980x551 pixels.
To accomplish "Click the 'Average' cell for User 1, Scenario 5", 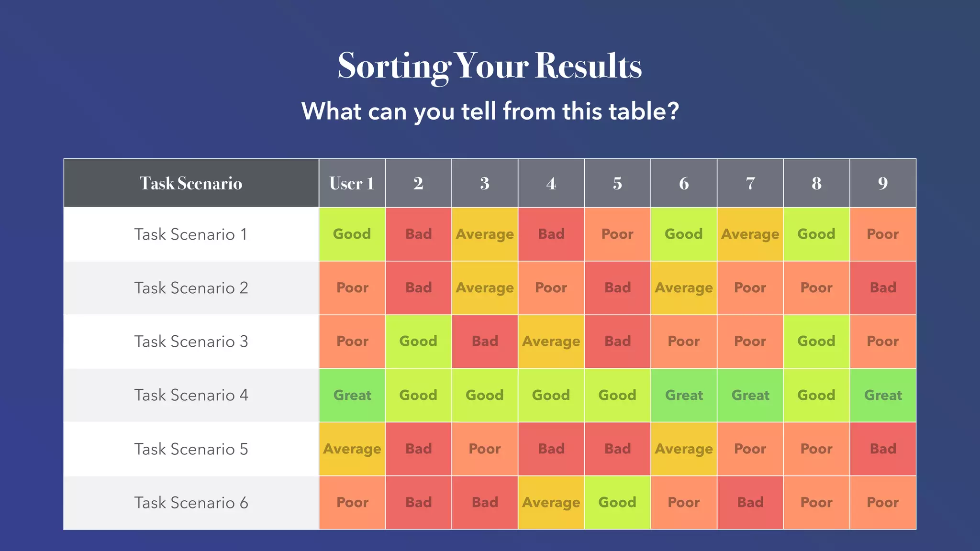I will click(352, 449).
